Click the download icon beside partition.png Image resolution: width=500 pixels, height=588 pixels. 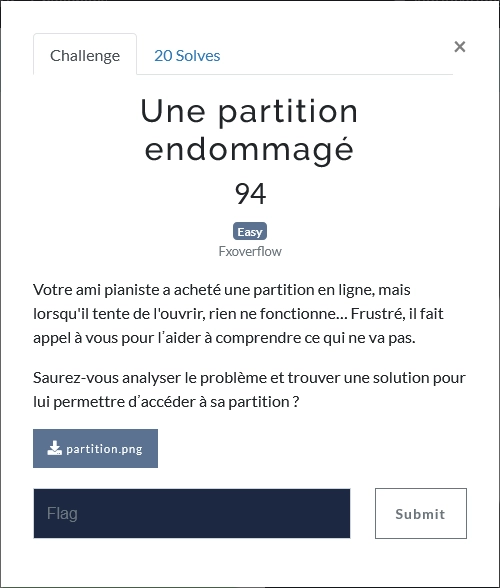(x=54, y=448)
